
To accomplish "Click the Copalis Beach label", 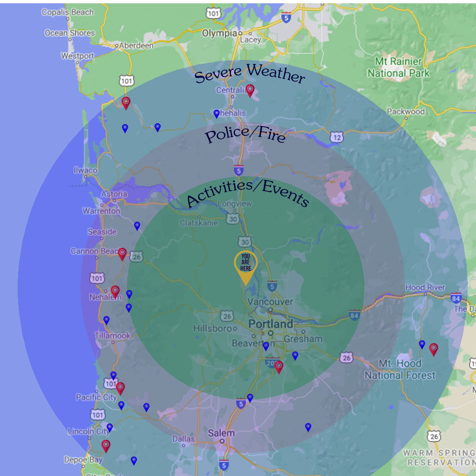I will (67, 12).
